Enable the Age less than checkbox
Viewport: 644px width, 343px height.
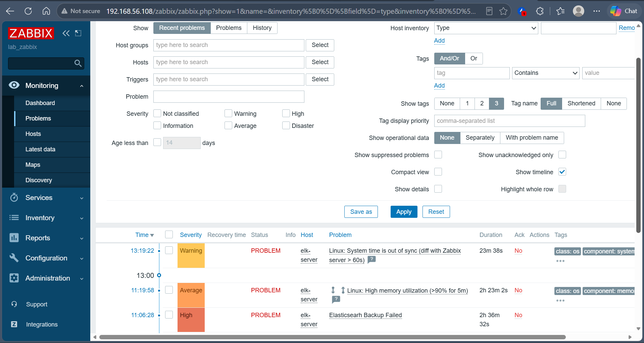[x=157, y=142]
